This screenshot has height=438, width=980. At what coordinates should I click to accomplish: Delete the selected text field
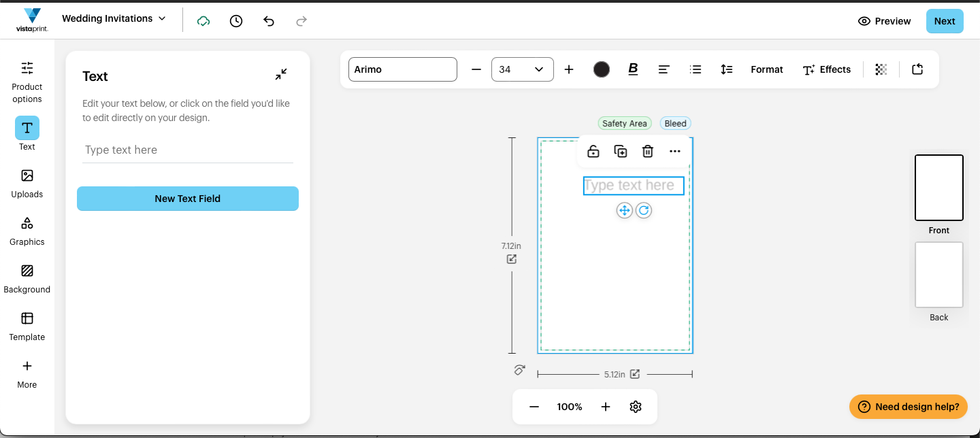point(648,151)
